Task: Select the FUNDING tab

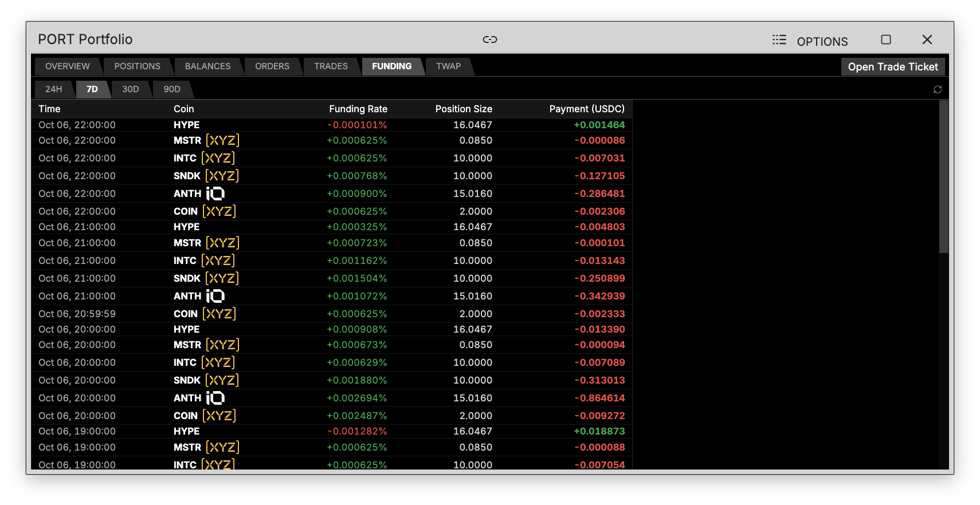Action: pyautogui.click(x=391, y=66)
